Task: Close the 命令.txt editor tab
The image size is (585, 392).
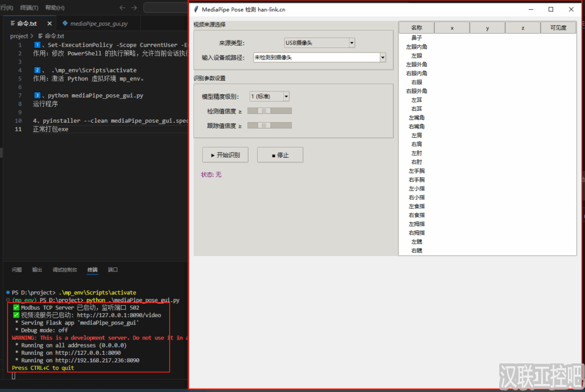Action: [x=50, y=23]
